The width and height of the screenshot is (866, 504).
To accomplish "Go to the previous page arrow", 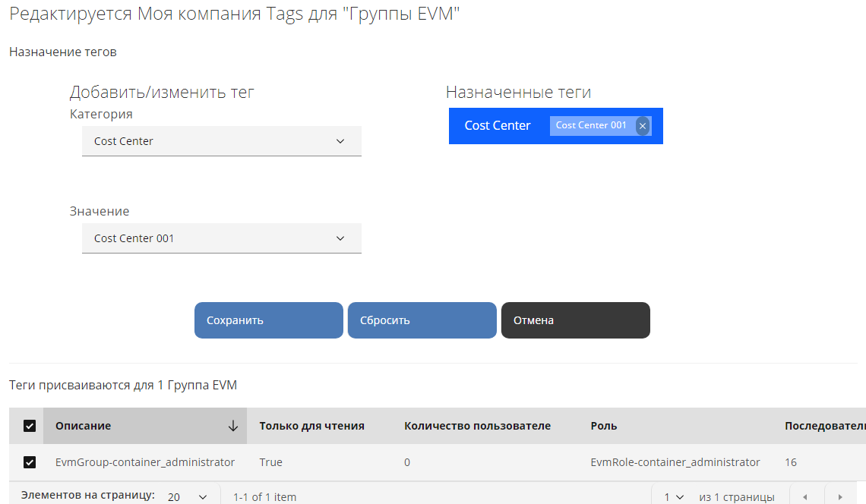I will (x=804, y=497).
